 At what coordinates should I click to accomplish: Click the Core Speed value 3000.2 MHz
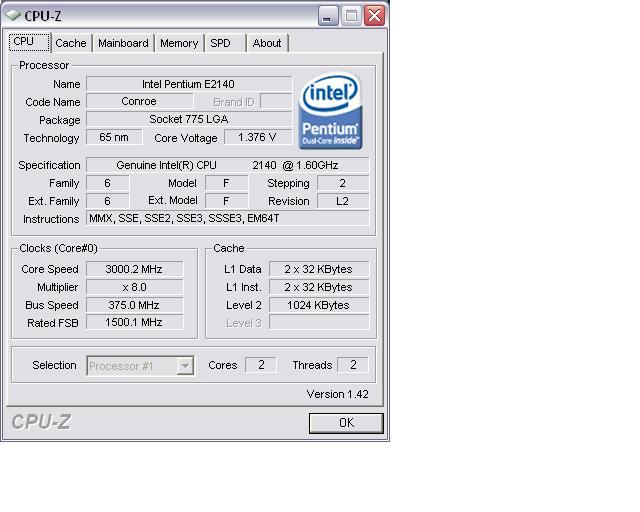[135, 269]
